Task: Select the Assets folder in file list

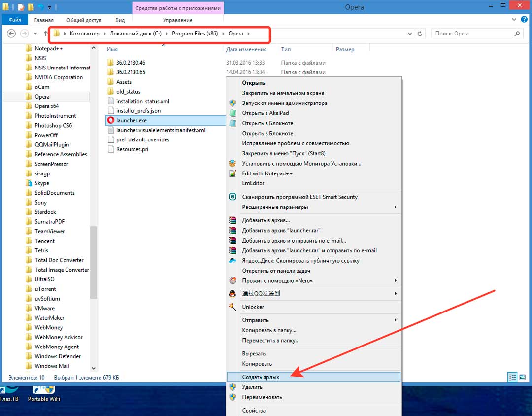Action: 124,82
